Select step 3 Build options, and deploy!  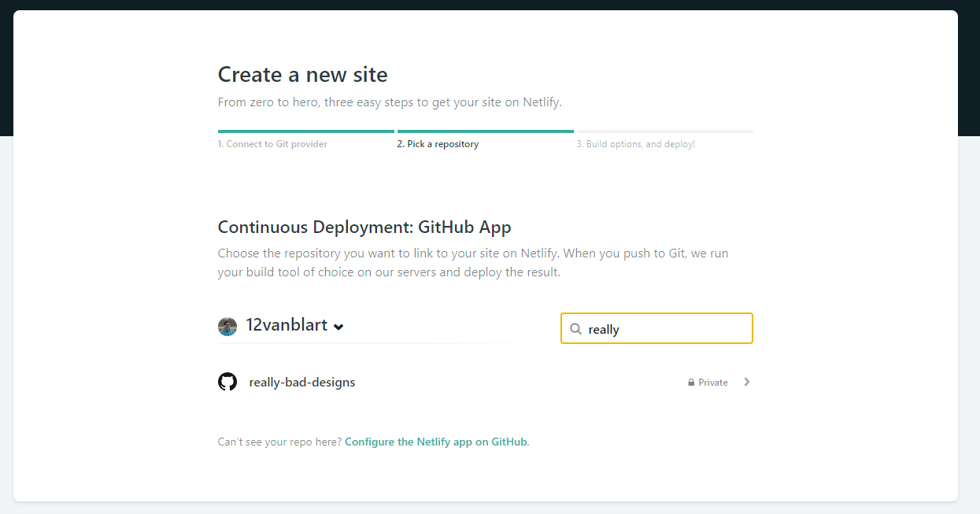636,144
